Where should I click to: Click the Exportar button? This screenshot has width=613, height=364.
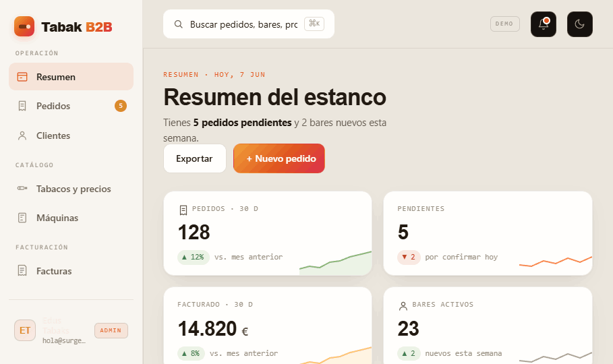pyautogui.click(x=195, y=158)
